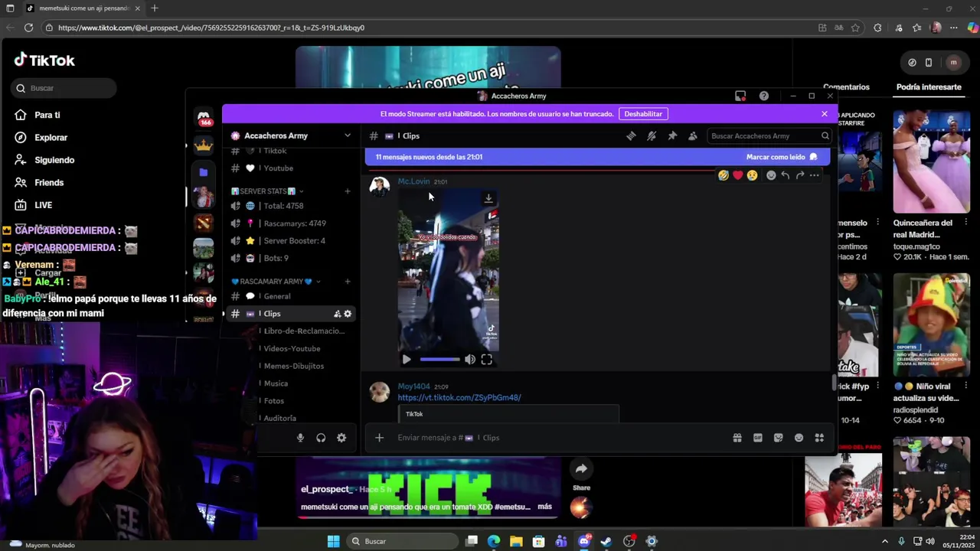Open the emoji picker in message bar

pyautogui.click(x=799, y=438)
